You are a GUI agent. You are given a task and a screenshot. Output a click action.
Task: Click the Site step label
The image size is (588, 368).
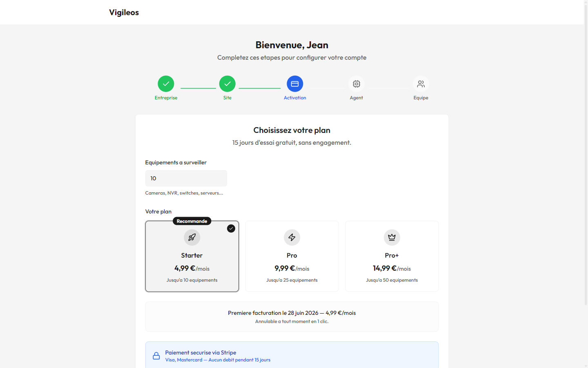coord(227,98)
